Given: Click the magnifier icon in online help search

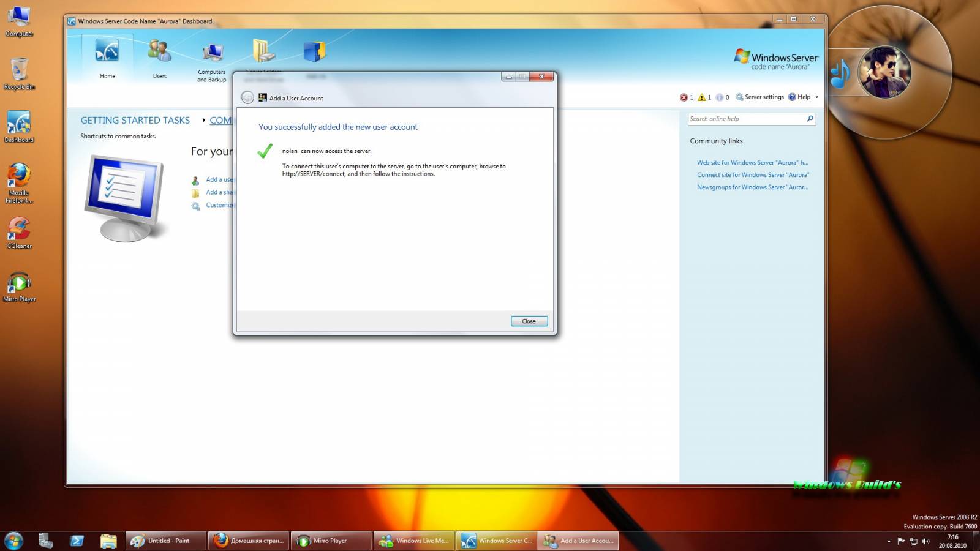Looking at the screenshot, I should pyautogui.click(x=810, y=119).
